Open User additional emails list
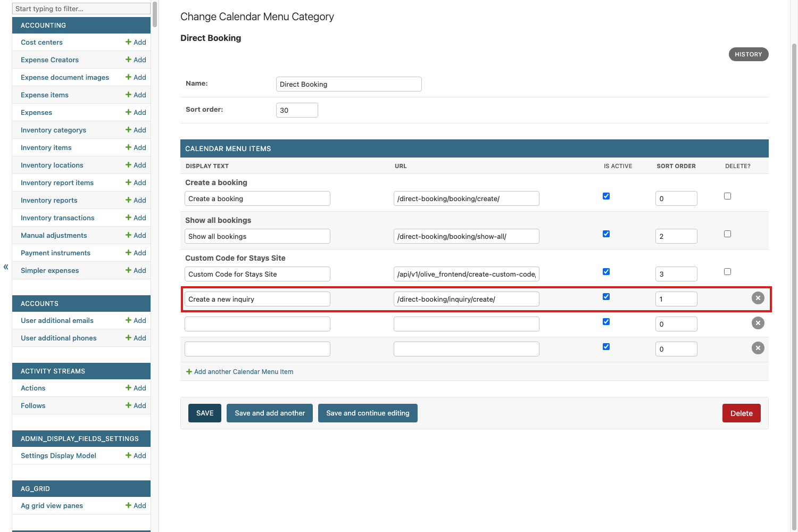798x532 pixels. pyautogui.click(x=57, y=320)
